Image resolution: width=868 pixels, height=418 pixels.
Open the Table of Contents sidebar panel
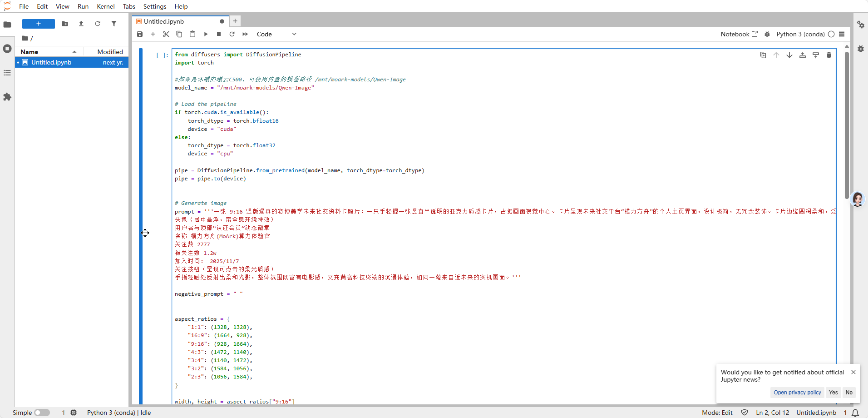(7, 73)
